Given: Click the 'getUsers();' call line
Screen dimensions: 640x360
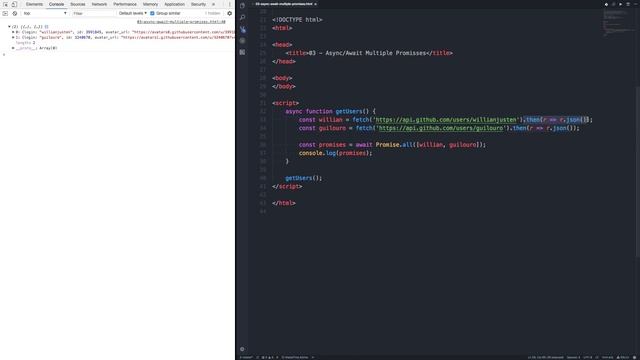Looking at the screenshot, I should tap(304, 178).
